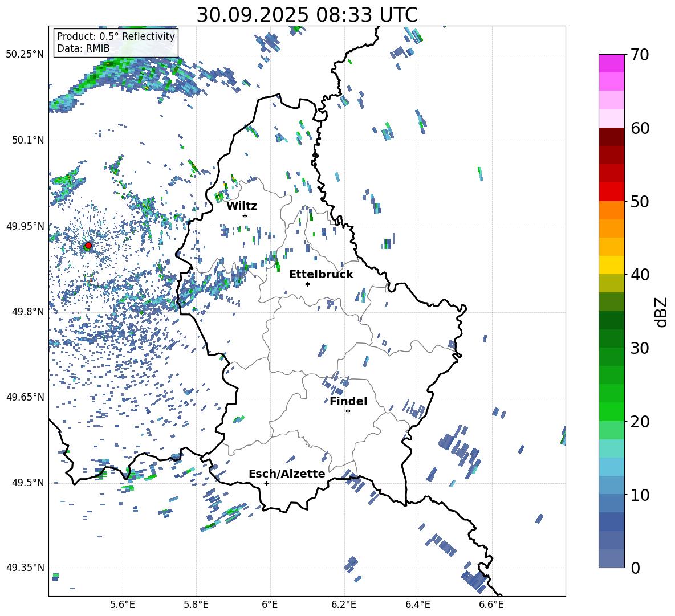Pick the bright red colorbar swatch near 50
The image size is (675, 616).
click(x=612, y=192)
